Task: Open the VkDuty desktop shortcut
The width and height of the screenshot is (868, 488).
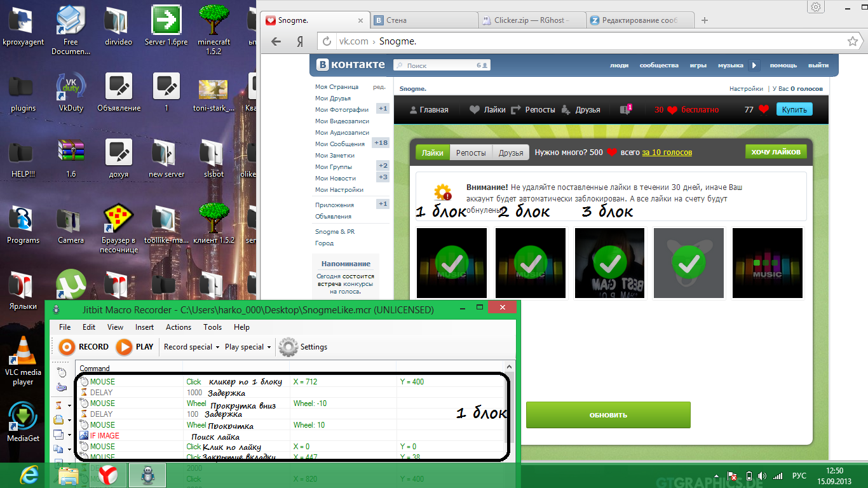Action: point(71,93)
